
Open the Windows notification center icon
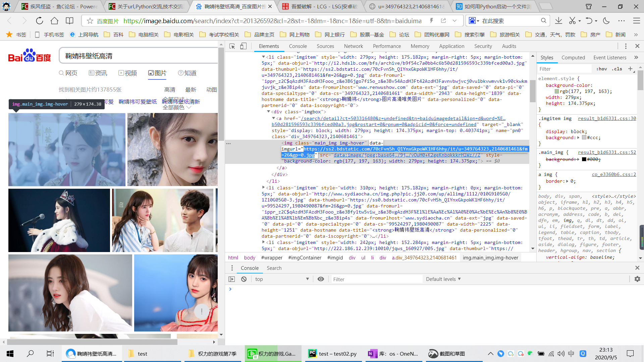pyautogui.click(x=630, y=354)
